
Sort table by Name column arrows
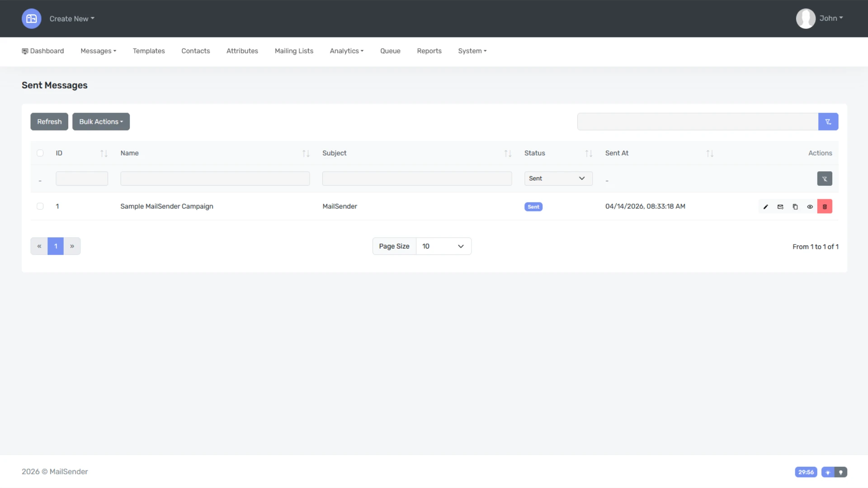306,154
